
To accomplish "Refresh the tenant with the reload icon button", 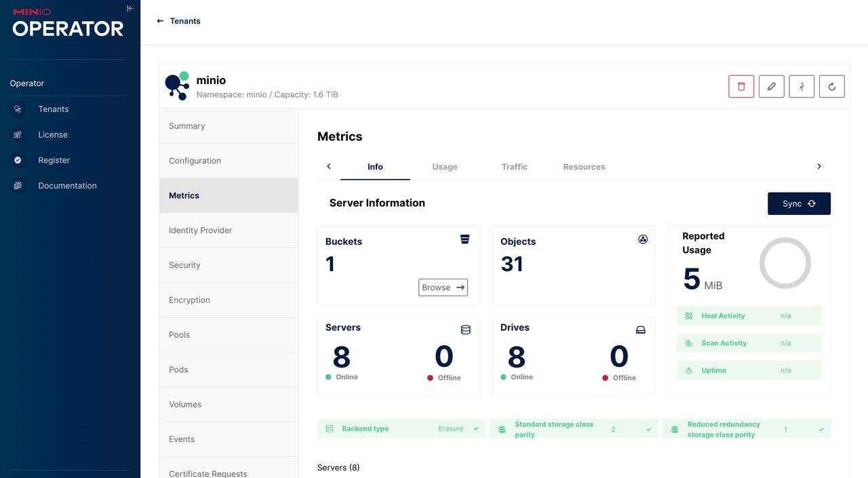I will coord(832,86).
